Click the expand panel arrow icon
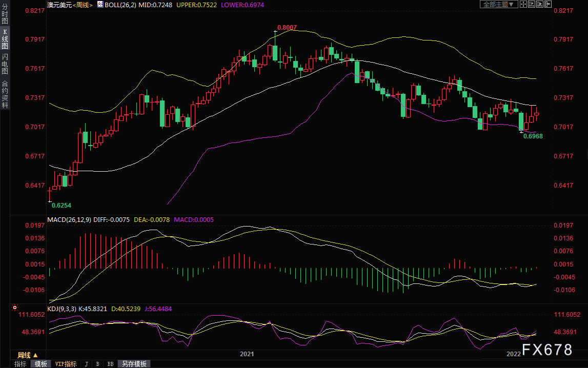This screenshot has width=588, height=368. (x=548, y=4)
